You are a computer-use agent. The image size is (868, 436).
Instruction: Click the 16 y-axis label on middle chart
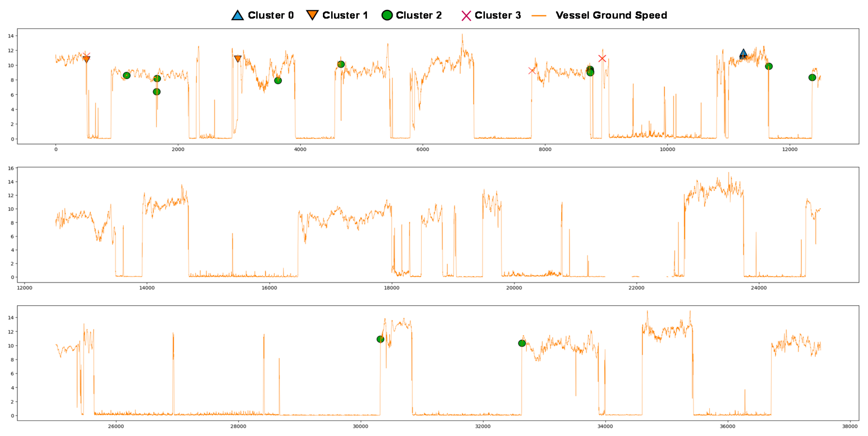[11, 168]
